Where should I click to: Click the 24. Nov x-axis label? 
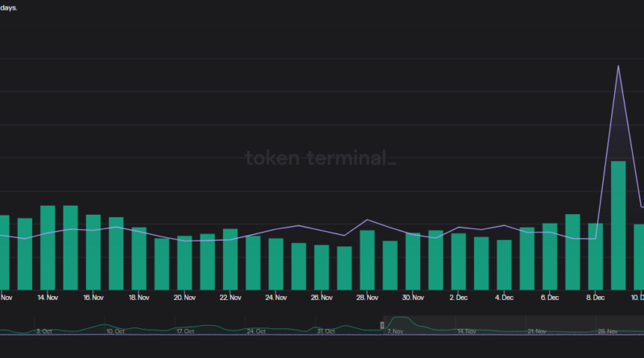(x=275, y=298)
